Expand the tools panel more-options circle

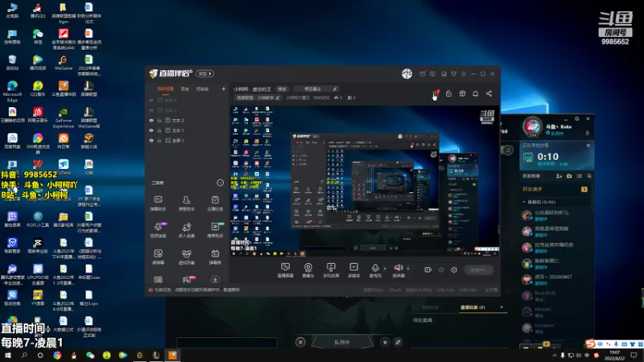(x=220, y=183)
